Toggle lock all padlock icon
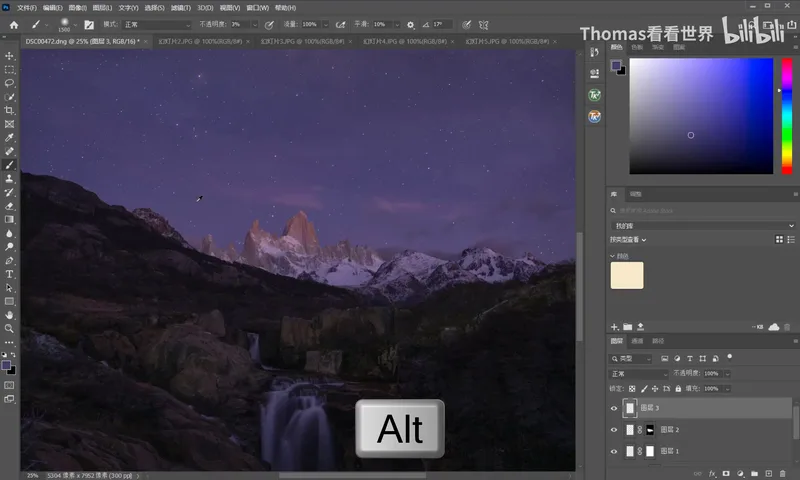Image resolution: width=800 pixels, height=480 pixels. [678, 389]
